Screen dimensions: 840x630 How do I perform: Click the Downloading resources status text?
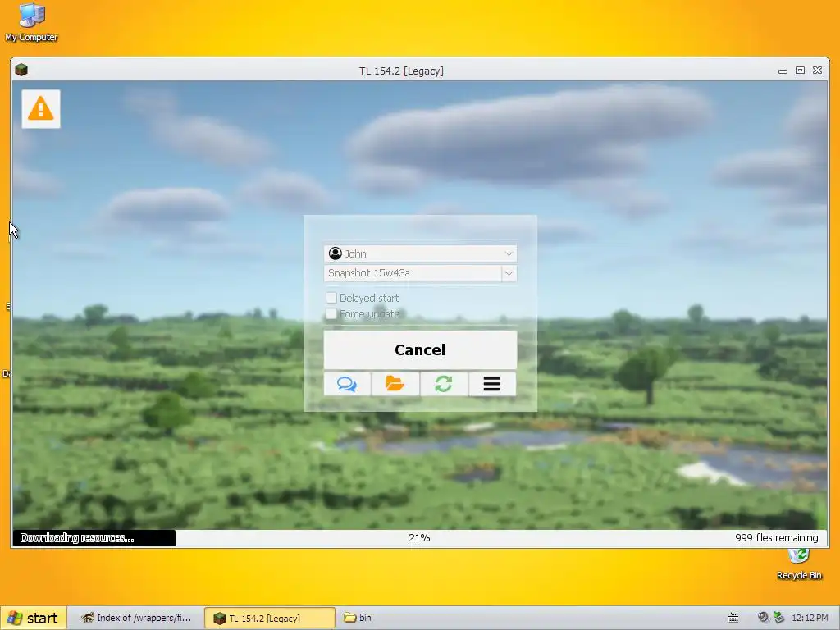(77, 538)
